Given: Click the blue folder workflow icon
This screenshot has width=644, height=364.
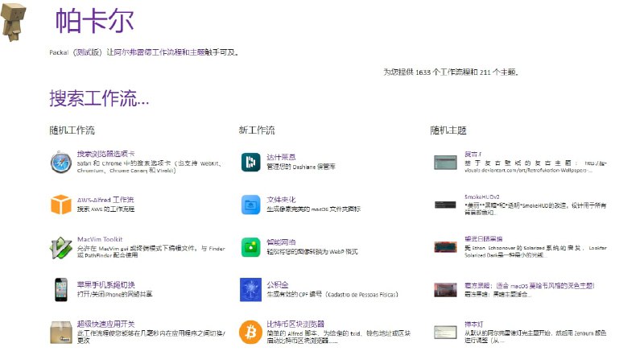Looking at the screenshot, I should coord(250,205).
